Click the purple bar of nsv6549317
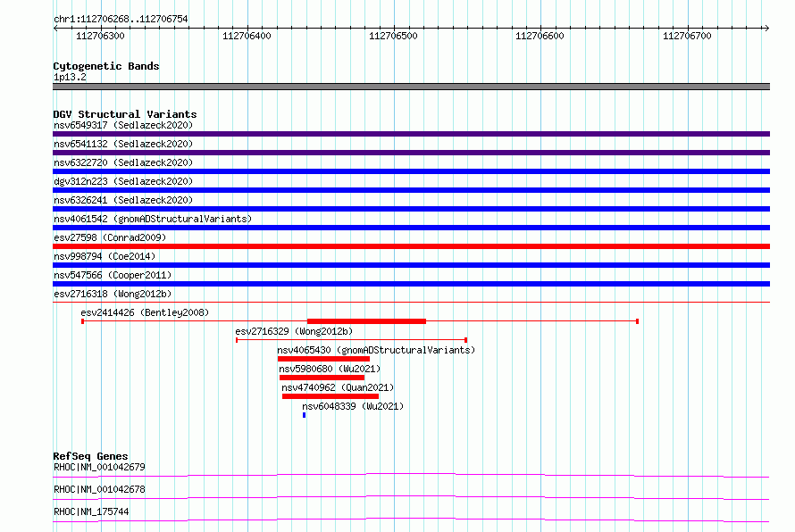795x532 pixels. point(411,134)
